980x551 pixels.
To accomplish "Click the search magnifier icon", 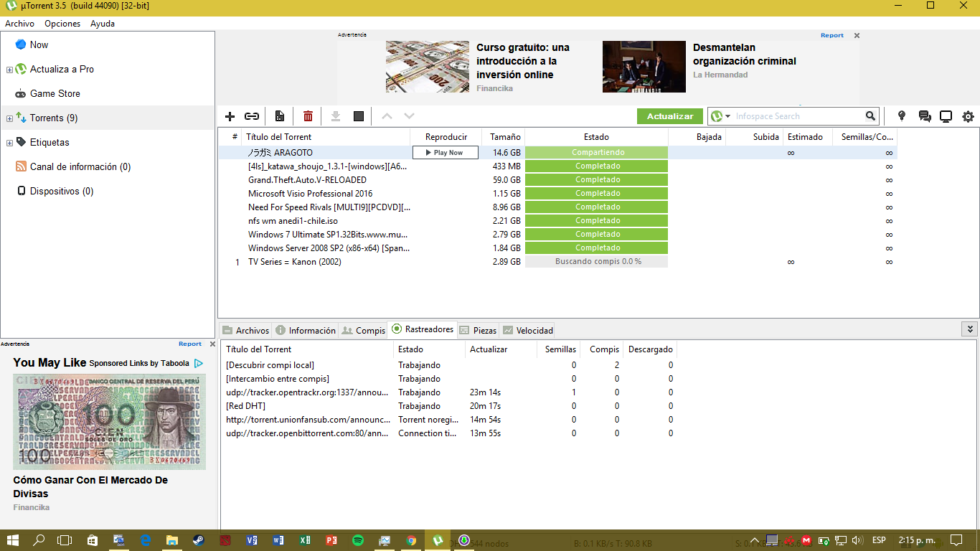I will [x=870, y=116].
